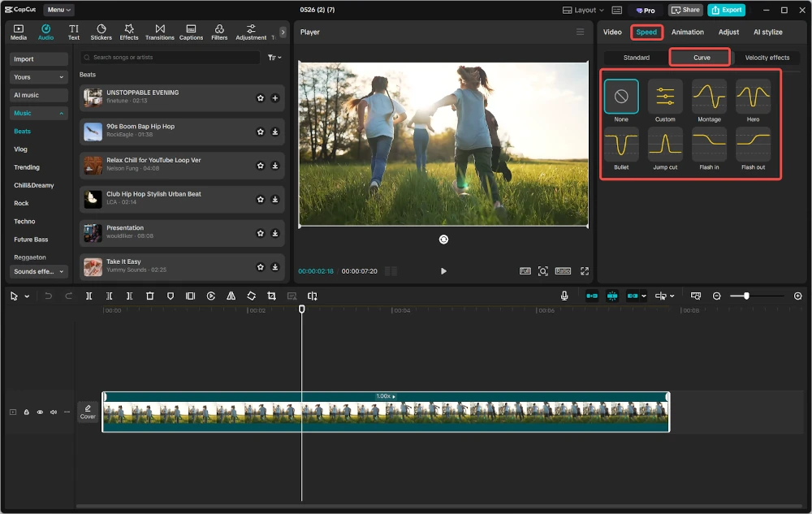Zoom out timeline with minus icon

[x=717, y=296]
